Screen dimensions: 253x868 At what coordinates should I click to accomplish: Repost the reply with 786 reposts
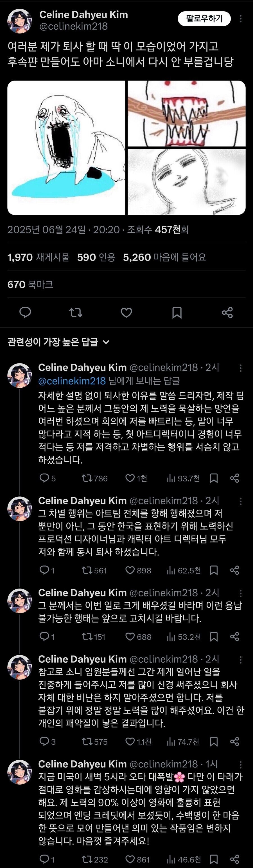point(94,478)
